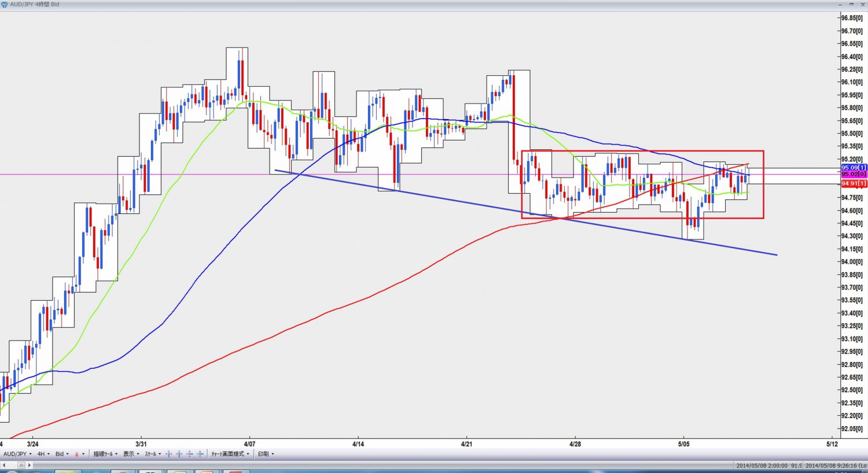Open the チャート画面様式 chart layout menu
The height and width of the screenshot is (473, 868).
coord(230,454)
